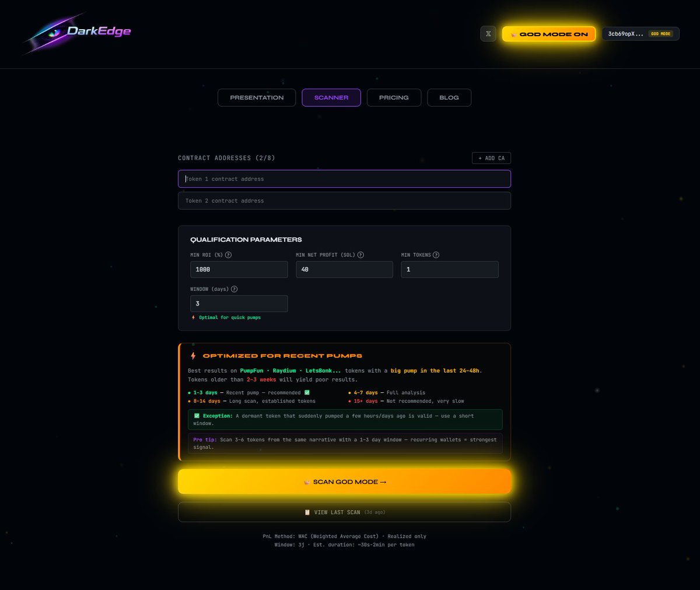Click the MIN ROI (%) help icon
Image resolution: width=700 pixels, height=590 pixels.
(228, 255)
